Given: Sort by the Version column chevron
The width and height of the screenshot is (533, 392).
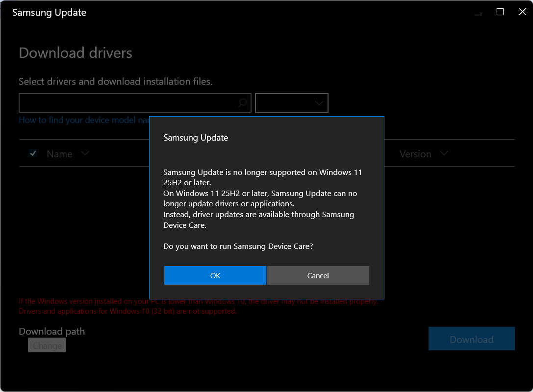Looking at the screenshot, I should (444, 153).
